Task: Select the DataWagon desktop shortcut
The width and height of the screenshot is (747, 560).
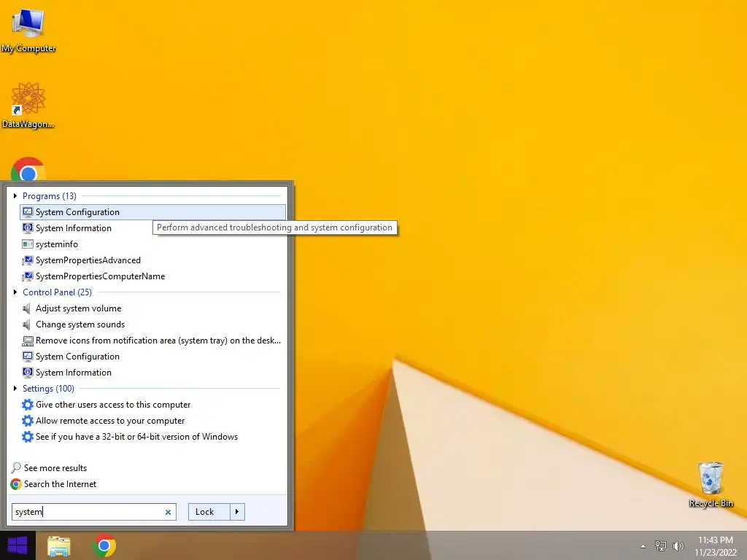Action: click(28, 105)
